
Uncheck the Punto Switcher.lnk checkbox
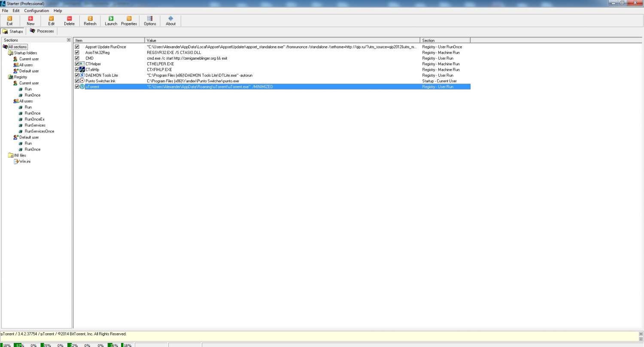[77, 81]
